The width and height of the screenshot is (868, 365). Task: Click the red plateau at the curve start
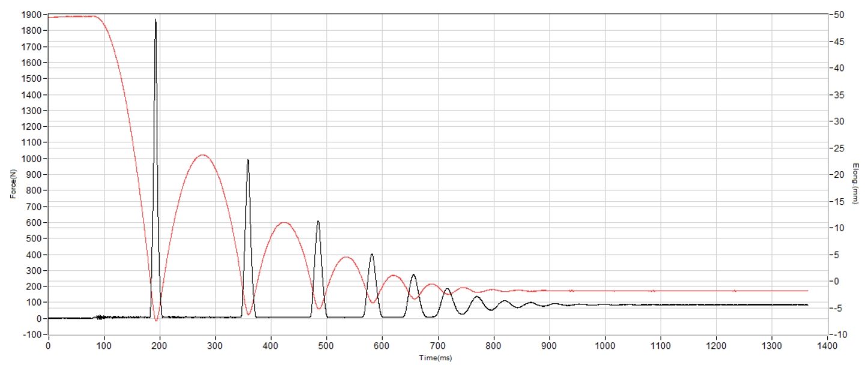coord(72,16)
